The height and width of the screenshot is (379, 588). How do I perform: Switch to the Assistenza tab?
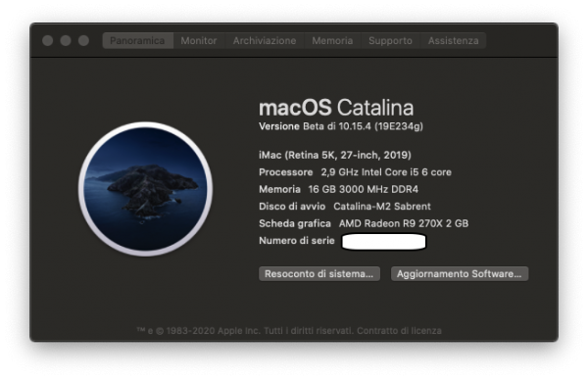453,40
